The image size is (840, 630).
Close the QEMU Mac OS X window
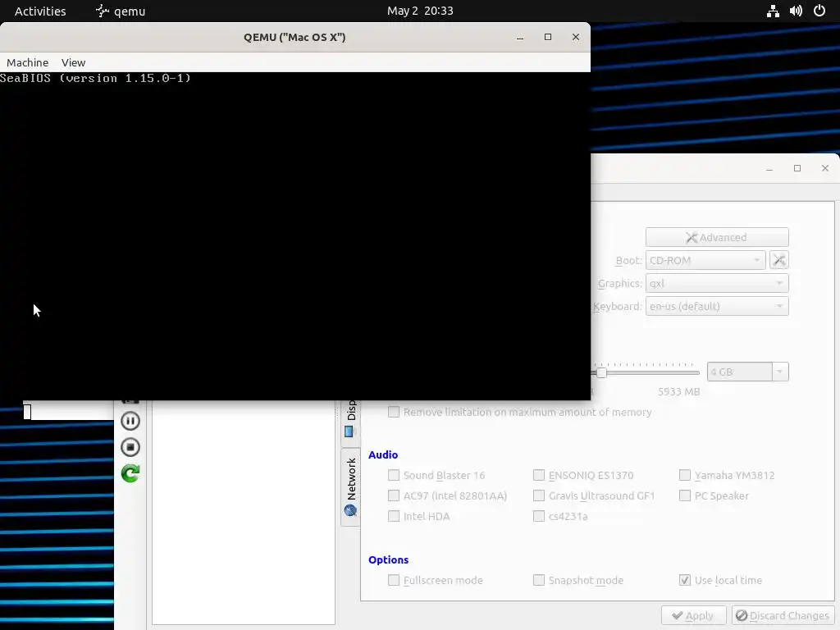(x=575, y=37)
